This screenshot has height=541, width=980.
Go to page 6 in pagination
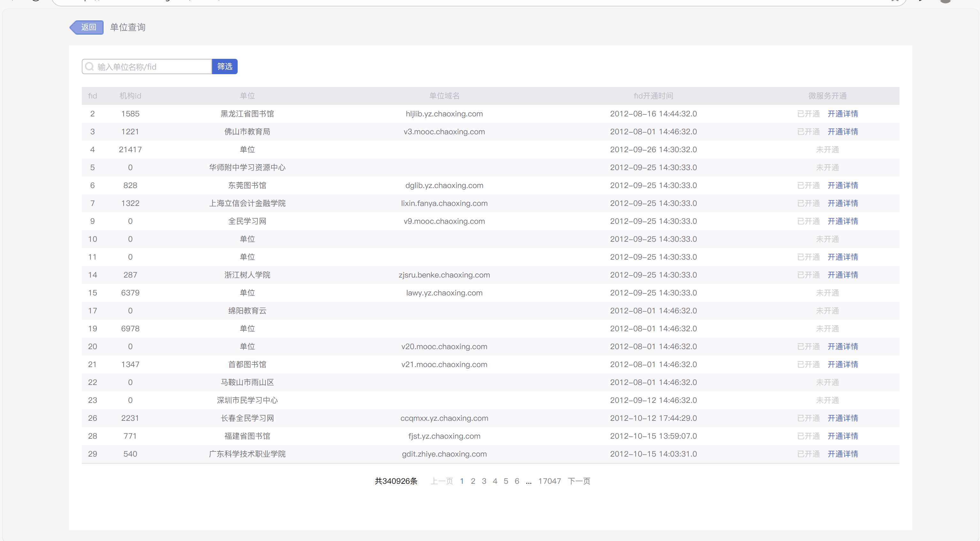click(x=517, y=481)
